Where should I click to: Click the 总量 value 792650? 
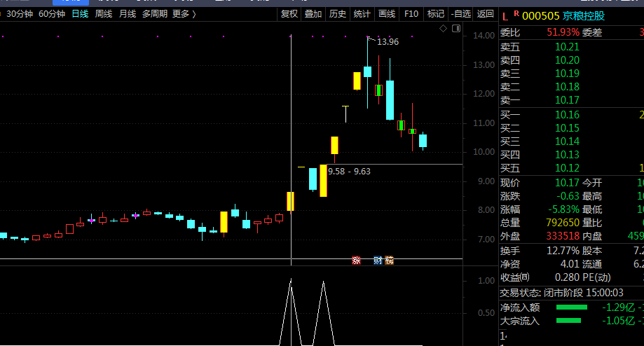coord(563,223)
